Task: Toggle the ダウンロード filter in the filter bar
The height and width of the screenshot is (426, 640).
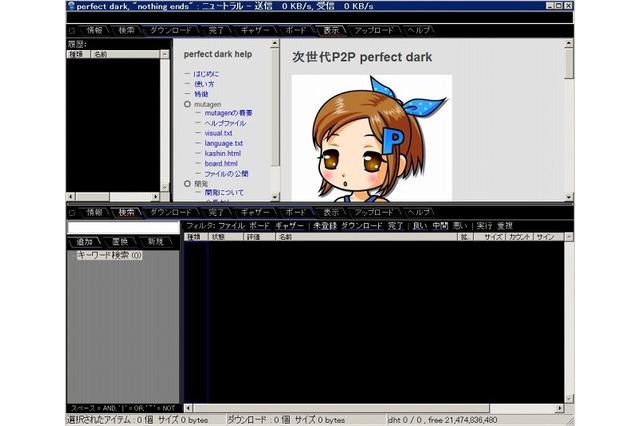Action: click(x=362, y=226)
